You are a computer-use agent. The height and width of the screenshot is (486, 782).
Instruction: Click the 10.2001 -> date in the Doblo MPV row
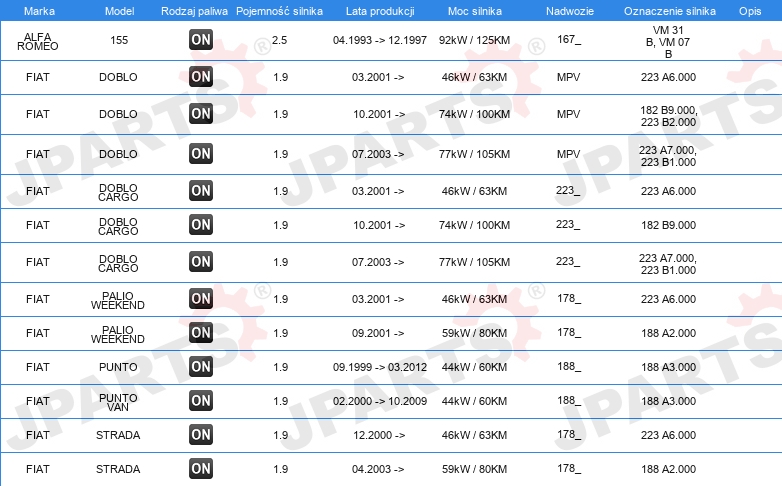(379, 114)
